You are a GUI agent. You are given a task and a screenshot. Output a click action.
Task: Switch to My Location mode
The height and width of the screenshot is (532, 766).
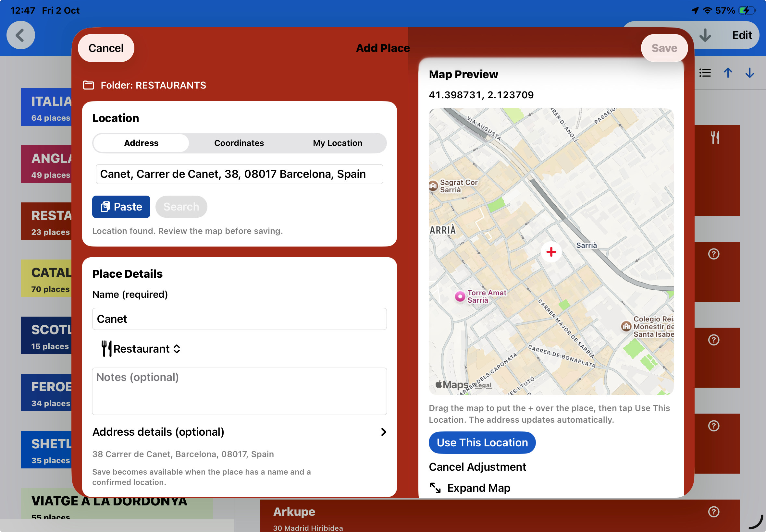(x=337, y=143)
